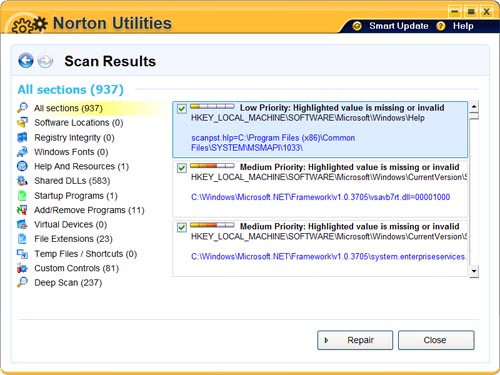Click the results scrollbar up arrow

click(x=474, y=106)
